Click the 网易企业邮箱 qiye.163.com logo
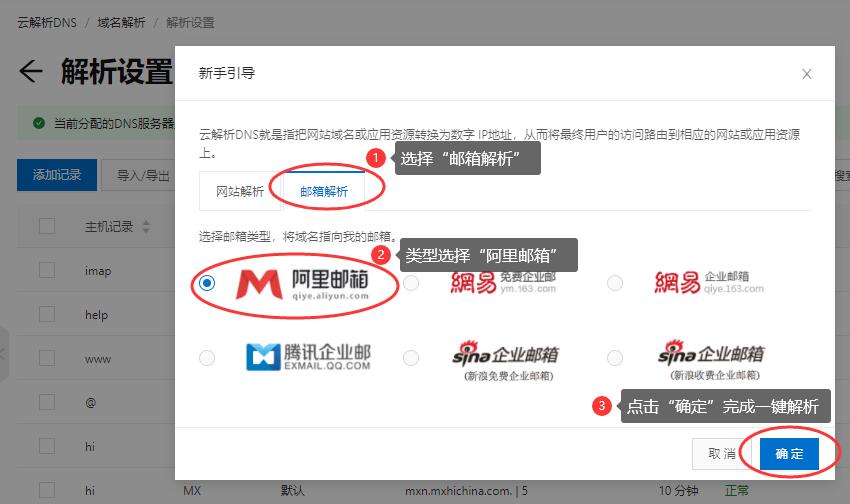 click(x=709, y=282)
